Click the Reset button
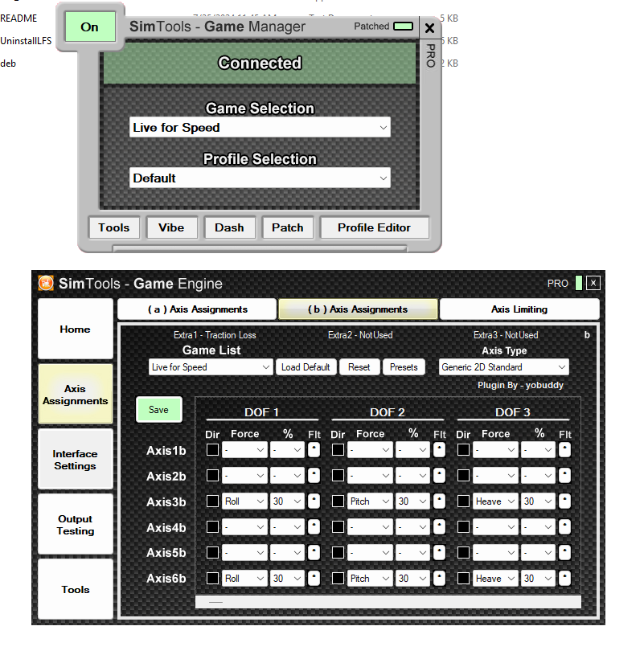Image resolution: width=644 pixels, height=663 pixels. click(359, 367)
